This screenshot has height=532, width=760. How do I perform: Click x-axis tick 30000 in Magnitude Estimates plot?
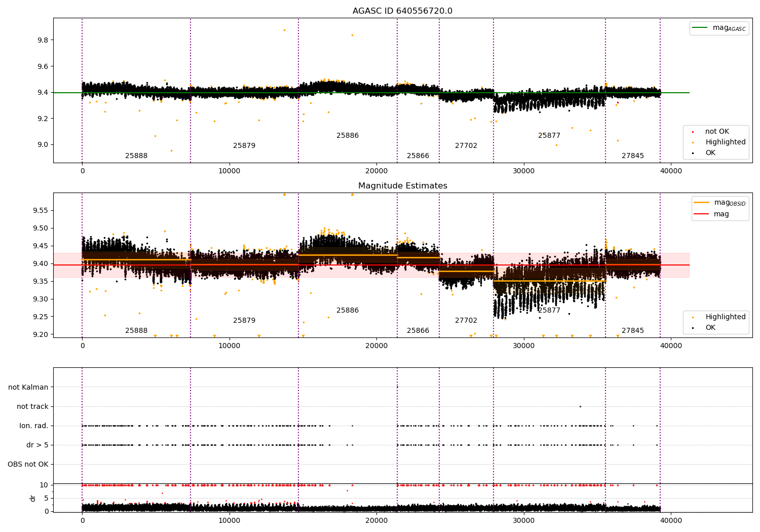[x=524, y=346]
